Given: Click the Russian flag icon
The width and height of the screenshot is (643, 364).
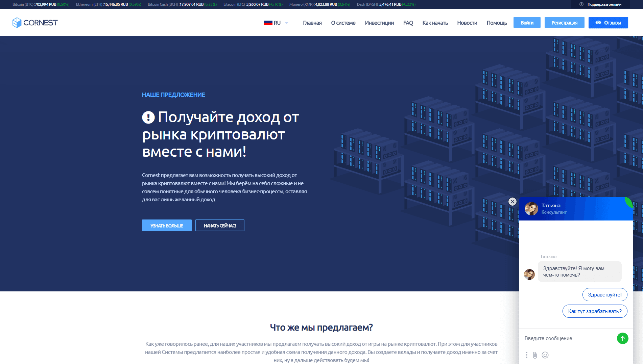Looking at the screenshot, I should (x=268, y=23).
